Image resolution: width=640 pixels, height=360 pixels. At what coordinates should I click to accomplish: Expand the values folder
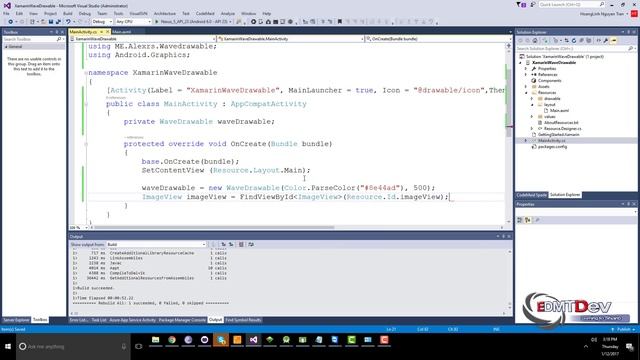pyautogui.click(x=531, y=116)
